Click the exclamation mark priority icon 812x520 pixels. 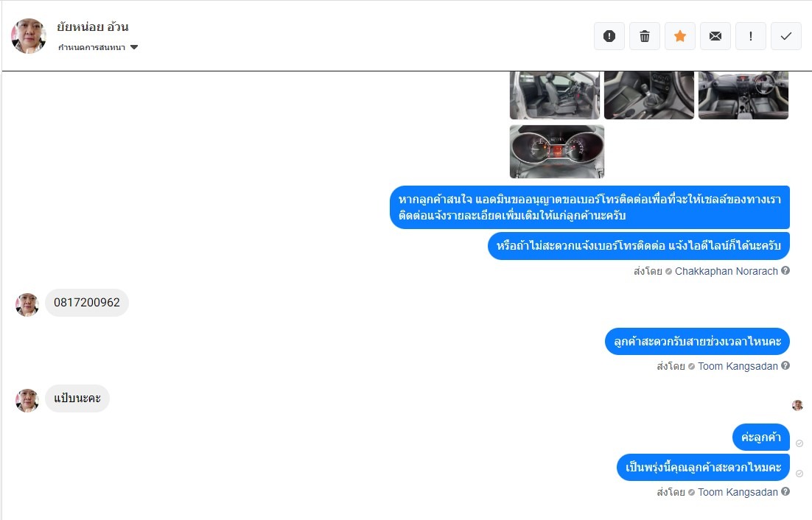point(750,36)
